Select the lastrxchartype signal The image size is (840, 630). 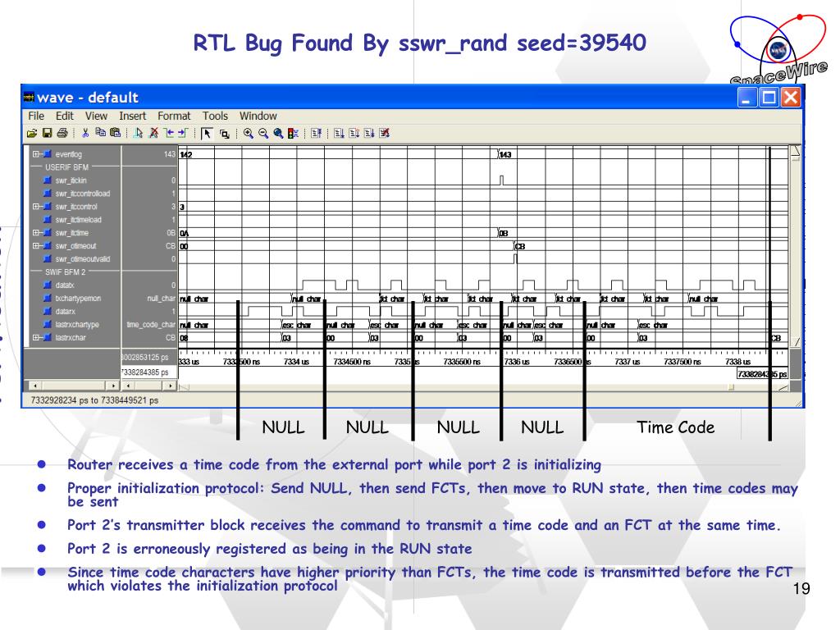pyautogui.click(x=77, y=325)
